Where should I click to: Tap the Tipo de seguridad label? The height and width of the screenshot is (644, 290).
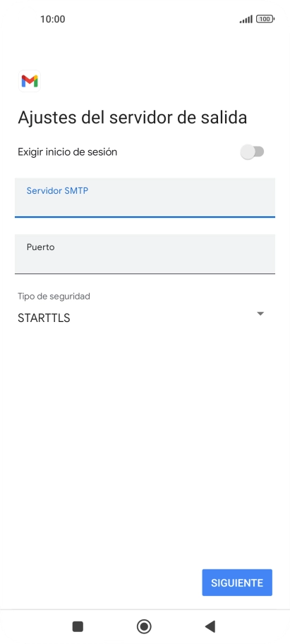[x=54, y=296]
